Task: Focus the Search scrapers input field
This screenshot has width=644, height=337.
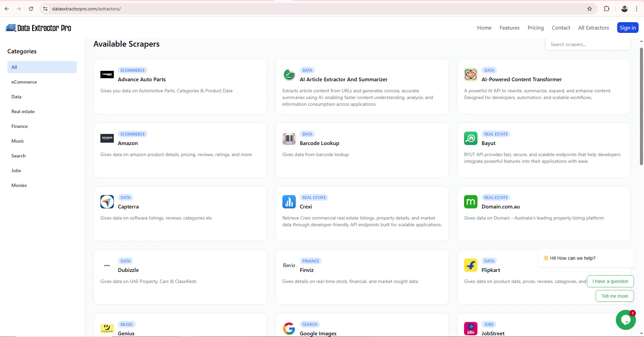Action: tap(588, 44)
